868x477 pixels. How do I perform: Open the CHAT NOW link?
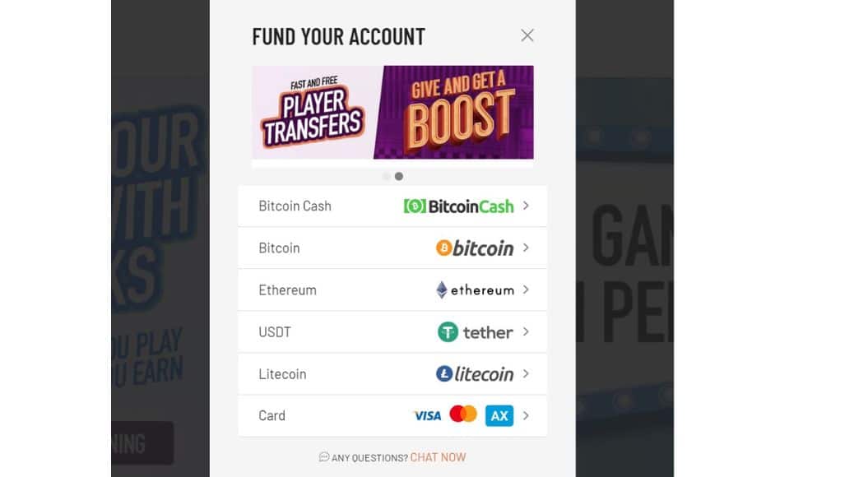point(438,457)
